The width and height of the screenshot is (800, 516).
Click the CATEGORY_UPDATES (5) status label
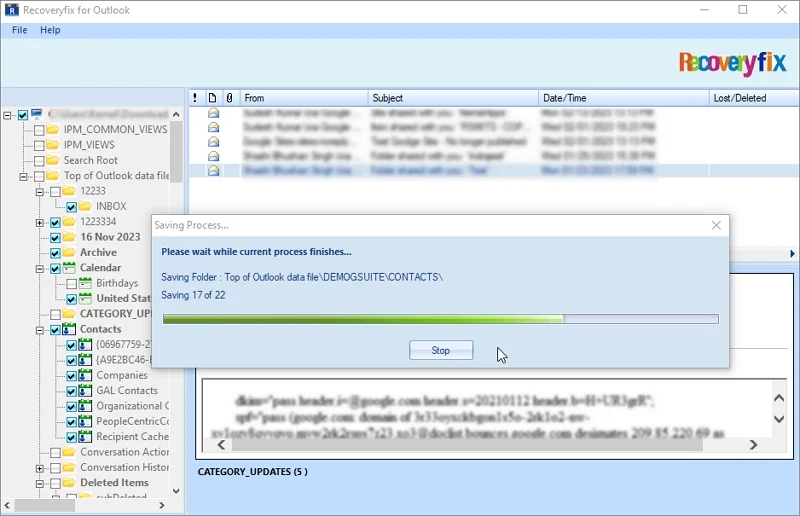[253, 472]
